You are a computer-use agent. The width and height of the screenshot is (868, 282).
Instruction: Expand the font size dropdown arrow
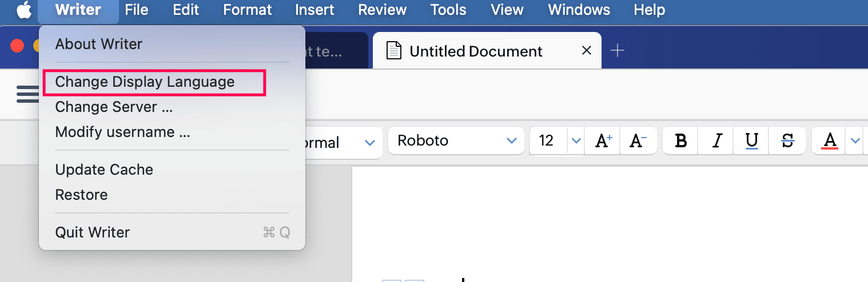(576, 141)
